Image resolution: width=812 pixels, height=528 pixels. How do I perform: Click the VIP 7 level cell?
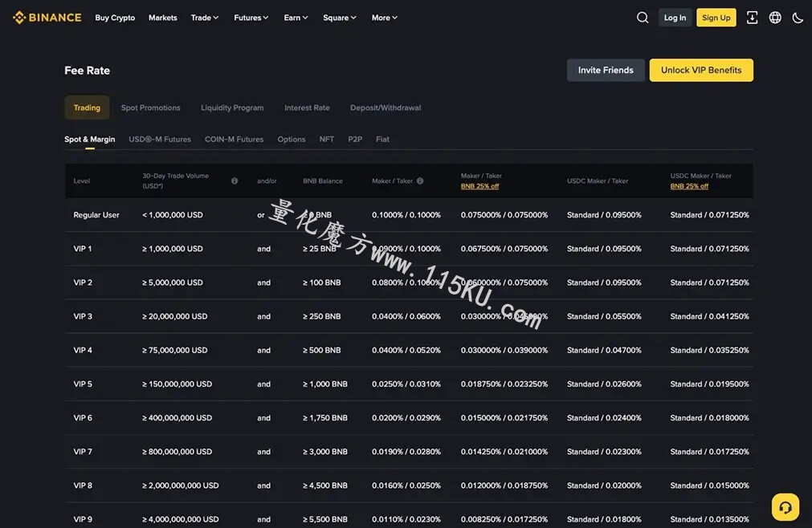click(83, 452)
